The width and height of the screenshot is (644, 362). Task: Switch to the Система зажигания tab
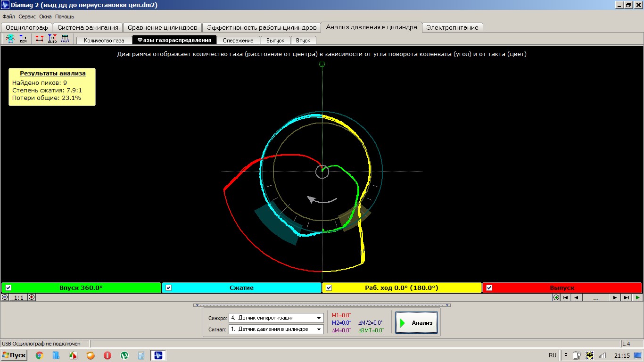click(x=88, y=27)
